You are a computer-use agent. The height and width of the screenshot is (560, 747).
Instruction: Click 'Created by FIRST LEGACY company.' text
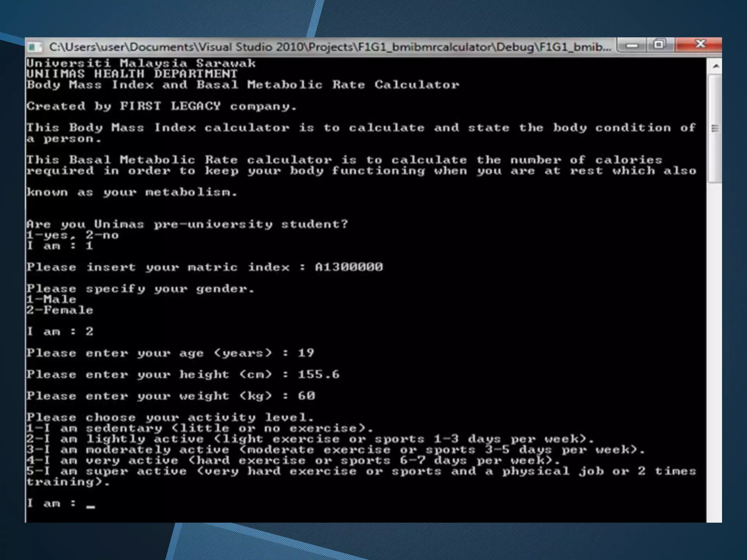pyautogui.click(x=162, y=106)
